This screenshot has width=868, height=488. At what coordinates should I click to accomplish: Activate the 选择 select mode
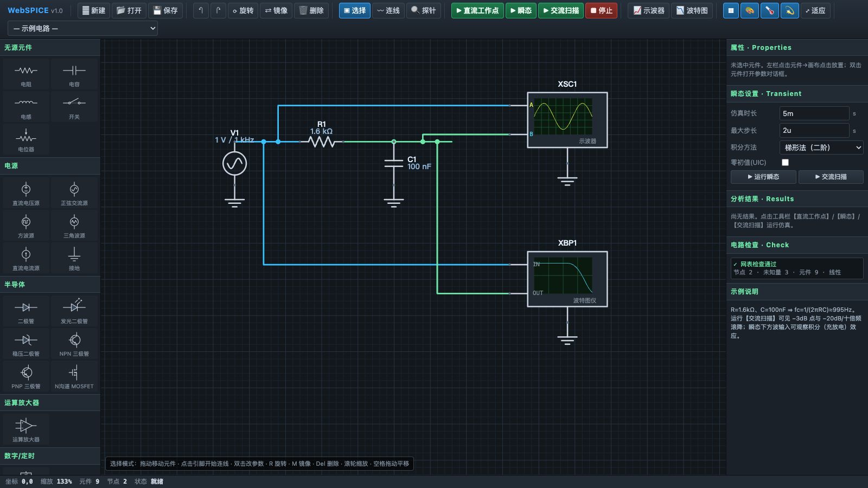click(355, 10)
